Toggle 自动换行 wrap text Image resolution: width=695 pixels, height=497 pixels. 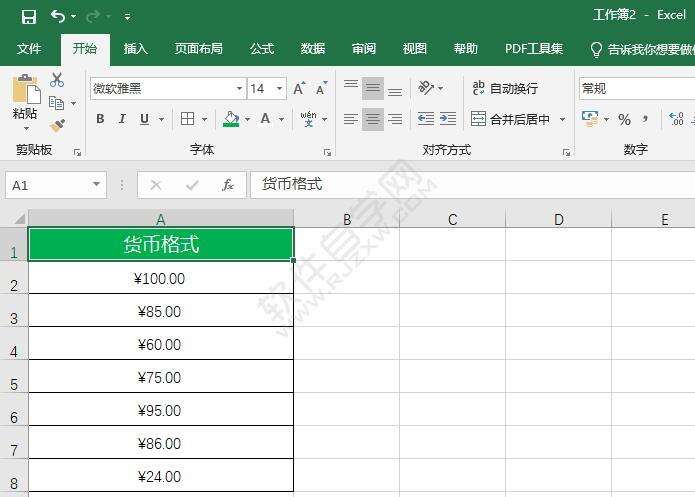pos(505,88)
